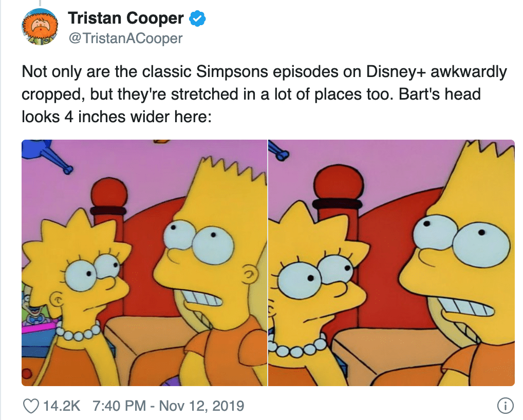Image resolution: width=523 pixels, height=420 pixels.
Task: Open the right stretched Simpsons image
Action: click(x=391, y=263)
